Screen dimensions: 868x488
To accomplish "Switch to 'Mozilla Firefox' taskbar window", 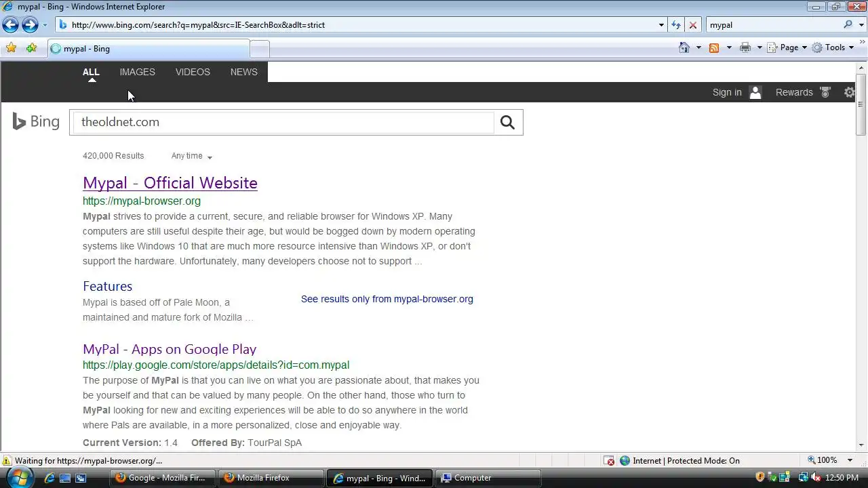I will tap(271, 478).
